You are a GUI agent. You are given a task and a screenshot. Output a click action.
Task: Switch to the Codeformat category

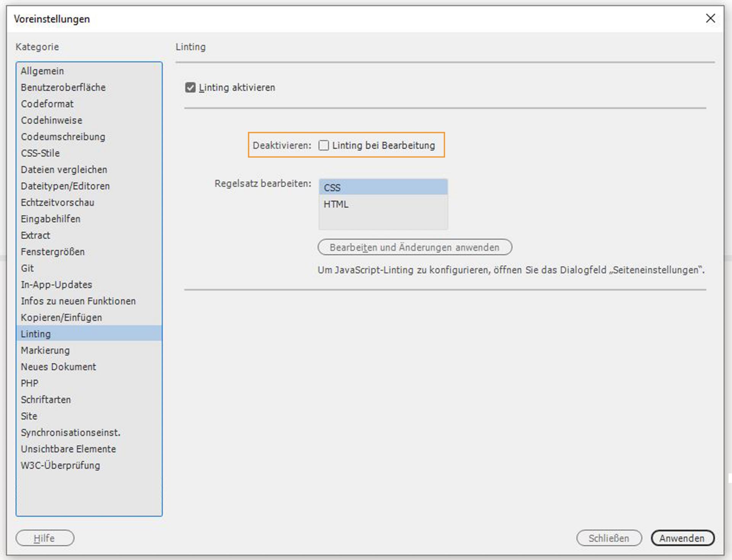coord(47,104)
